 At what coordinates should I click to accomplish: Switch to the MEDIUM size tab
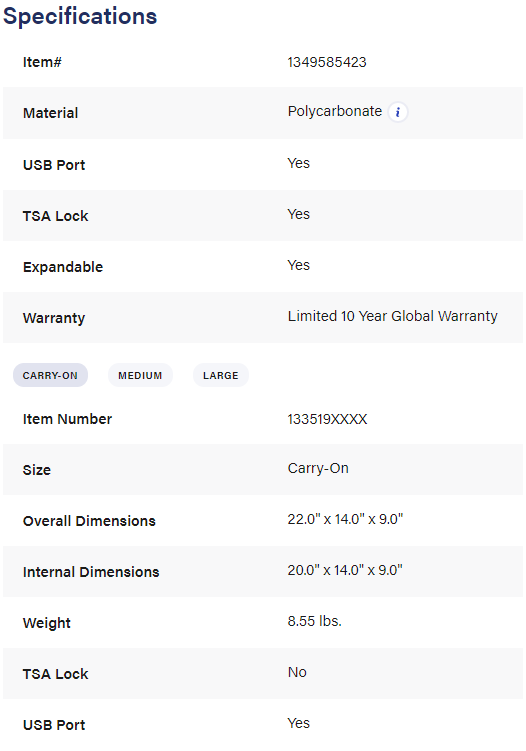pos(140,375)
